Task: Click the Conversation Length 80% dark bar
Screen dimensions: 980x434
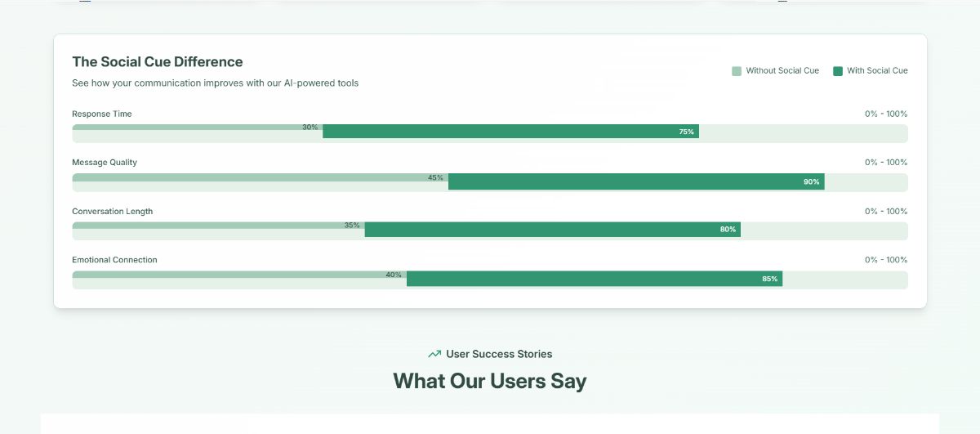Action: tap(553, 230)
